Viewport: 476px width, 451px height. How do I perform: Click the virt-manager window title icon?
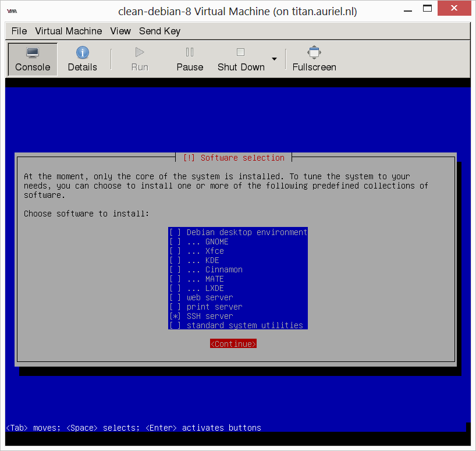tap(11, 11)
